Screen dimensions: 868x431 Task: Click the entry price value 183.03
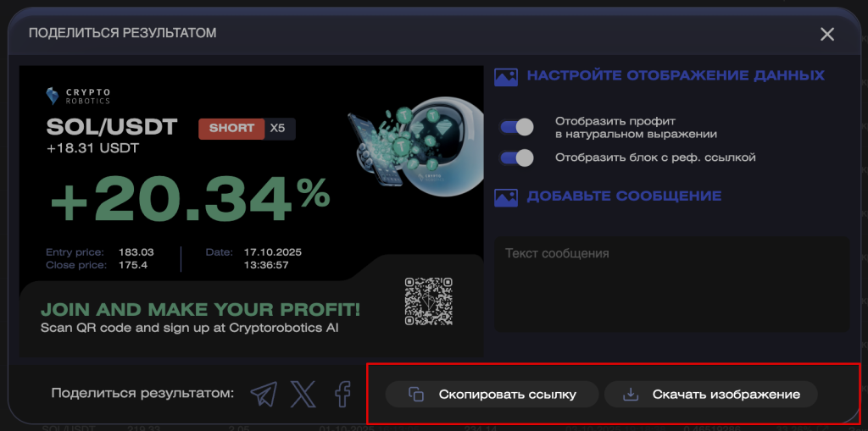point(135,252)
